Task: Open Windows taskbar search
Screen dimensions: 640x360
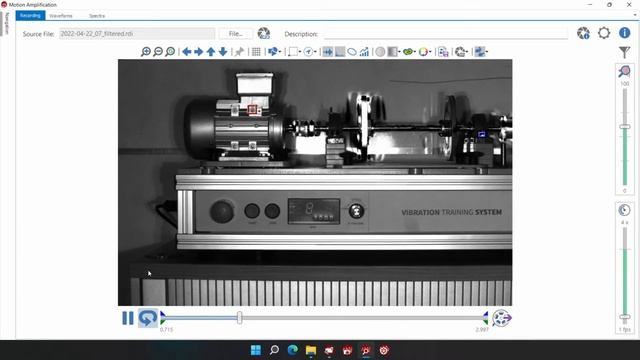Action: pos(274,350)
